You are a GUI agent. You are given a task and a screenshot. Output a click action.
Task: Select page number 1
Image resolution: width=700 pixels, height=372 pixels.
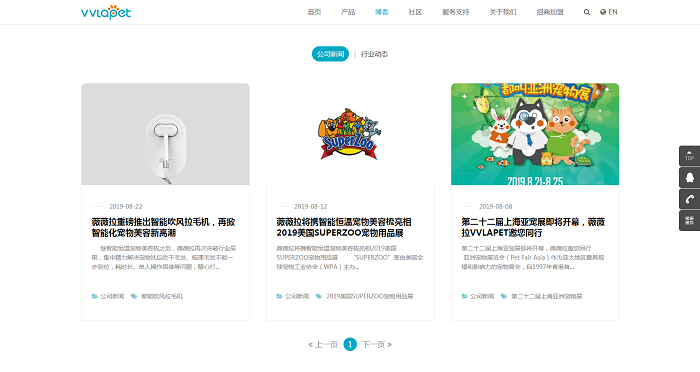(350, 344)
